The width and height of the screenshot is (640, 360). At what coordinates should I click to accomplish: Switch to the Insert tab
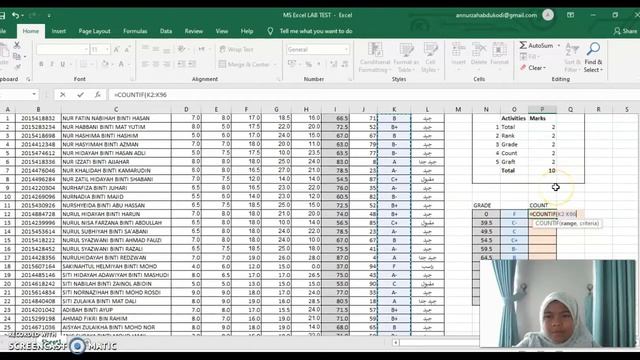click(59, 31)
